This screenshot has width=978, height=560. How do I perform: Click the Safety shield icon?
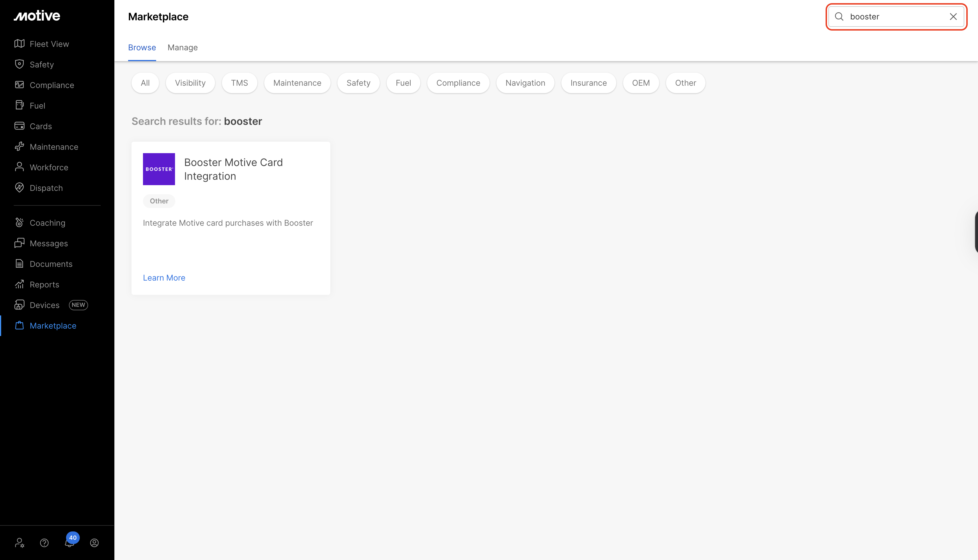pyautogui.click(x=19, y=64)
